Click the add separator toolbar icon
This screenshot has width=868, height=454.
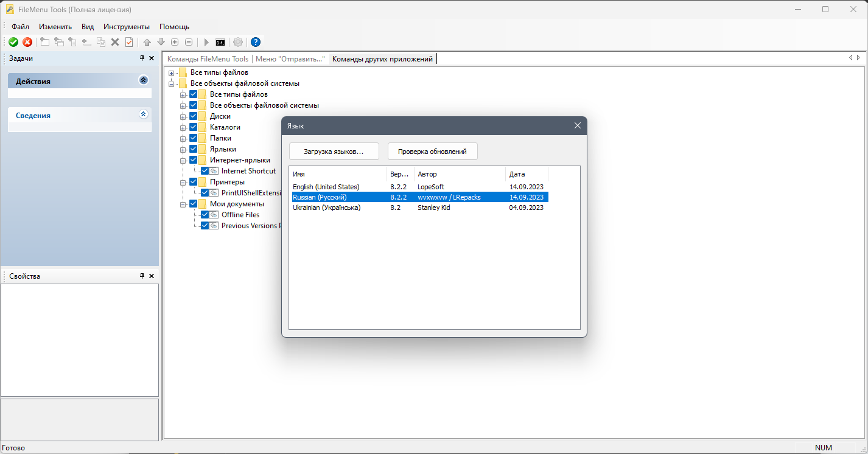[87, 42]
